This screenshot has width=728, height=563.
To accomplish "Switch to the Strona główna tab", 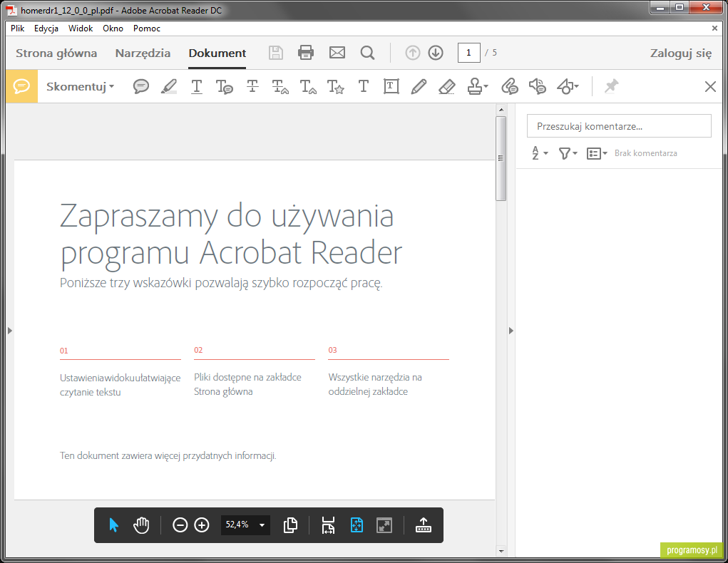I will click(x=56, y=53).
